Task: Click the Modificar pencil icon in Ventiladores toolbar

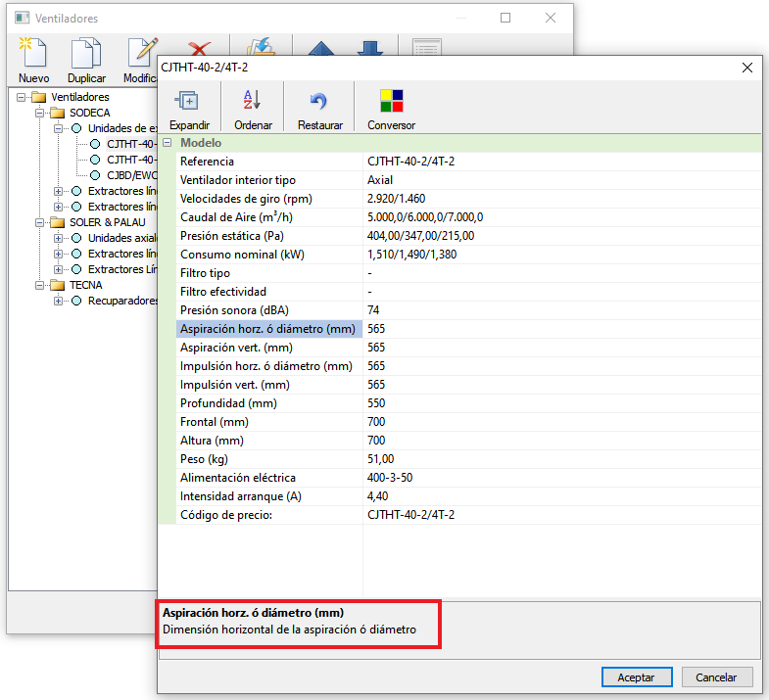Action: pos(142,52)
